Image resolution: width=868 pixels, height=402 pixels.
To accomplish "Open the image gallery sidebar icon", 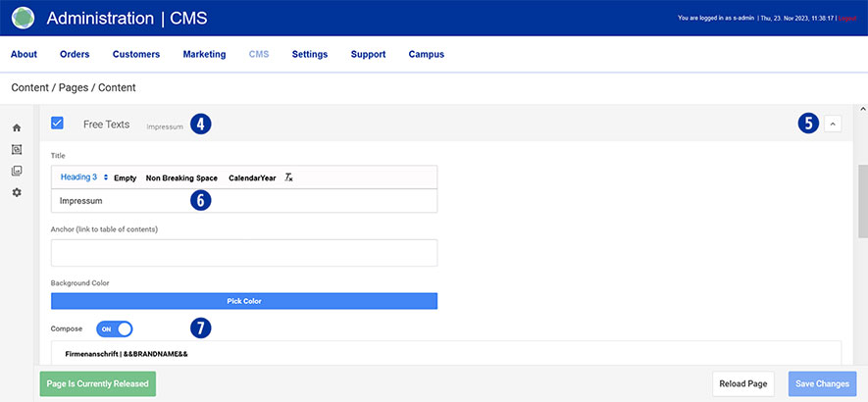I will click(x=17, y=172).
